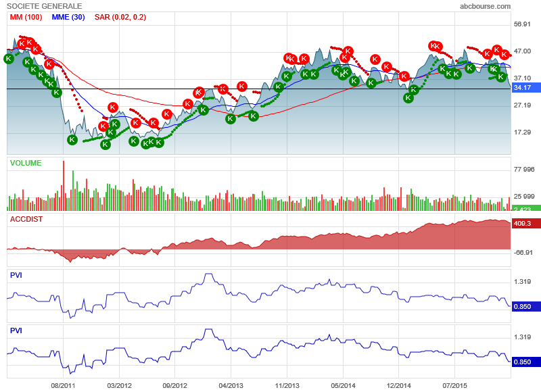Click the 08/2011 date axis label
Image resolution: width=541 pixels, height=392 pixels.
point(63,385)
